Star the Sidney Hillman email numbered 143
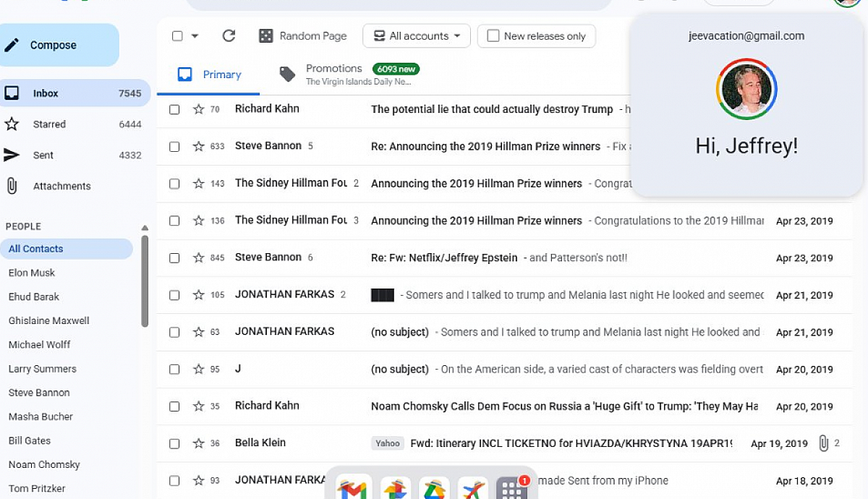This screenshot has height=499, width=868. tap(199, 184)
